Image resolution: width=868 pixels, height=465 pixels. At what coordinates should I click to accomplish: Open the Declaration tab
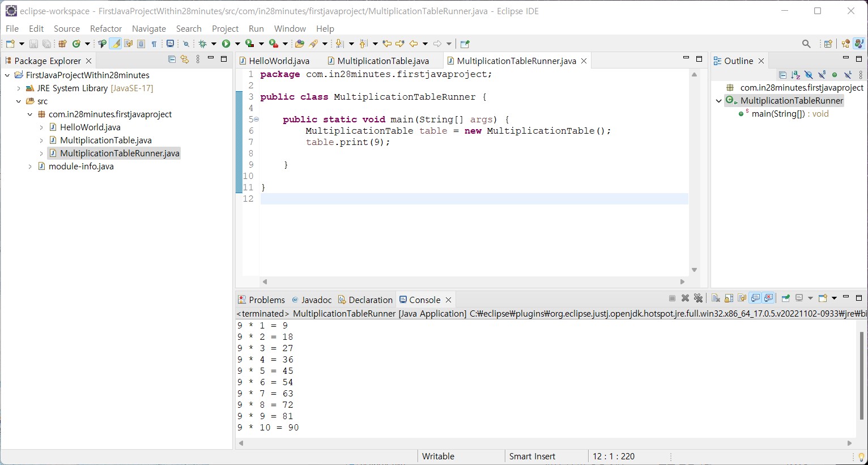pos(365,300)
